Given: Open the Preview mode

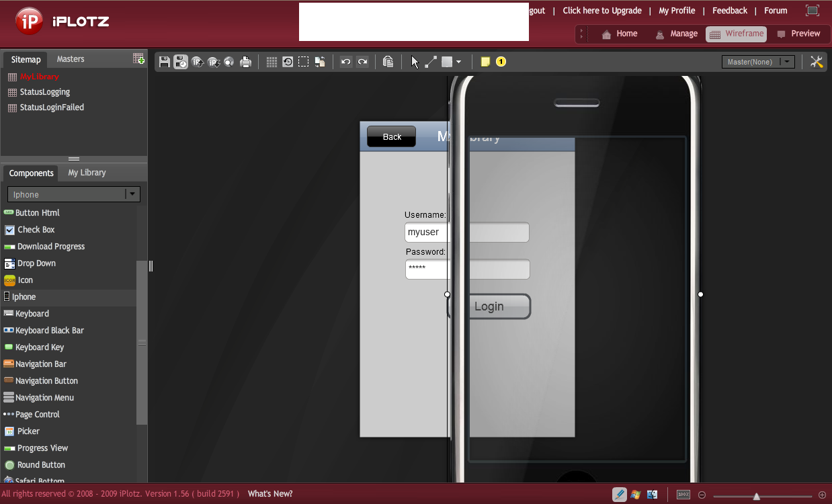Looking at the screenshot, I should tap(798, 34).
